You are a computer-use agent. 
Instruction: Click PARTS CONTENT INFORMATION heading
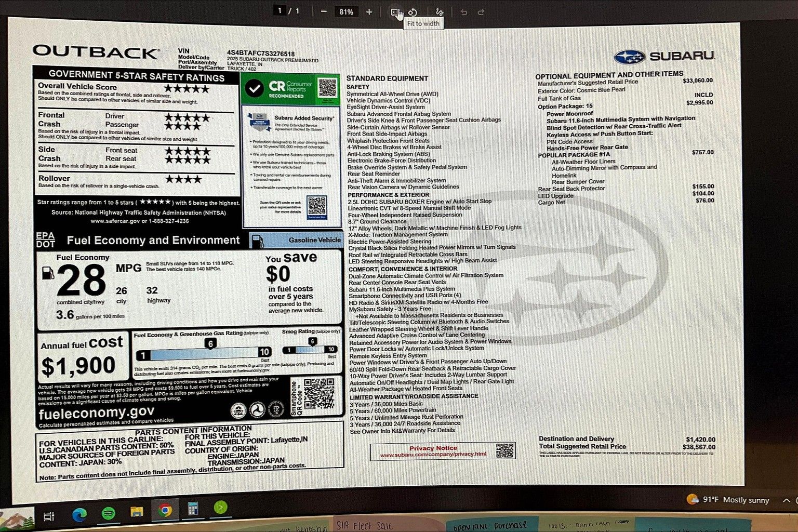(193, 431)
